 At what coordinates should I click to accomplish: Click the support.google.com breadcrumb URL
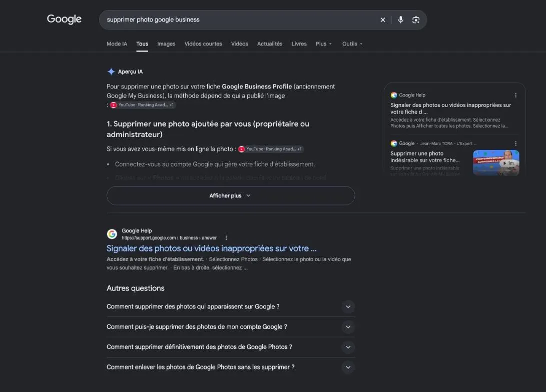pyautogui.click(x=169, y=238)
